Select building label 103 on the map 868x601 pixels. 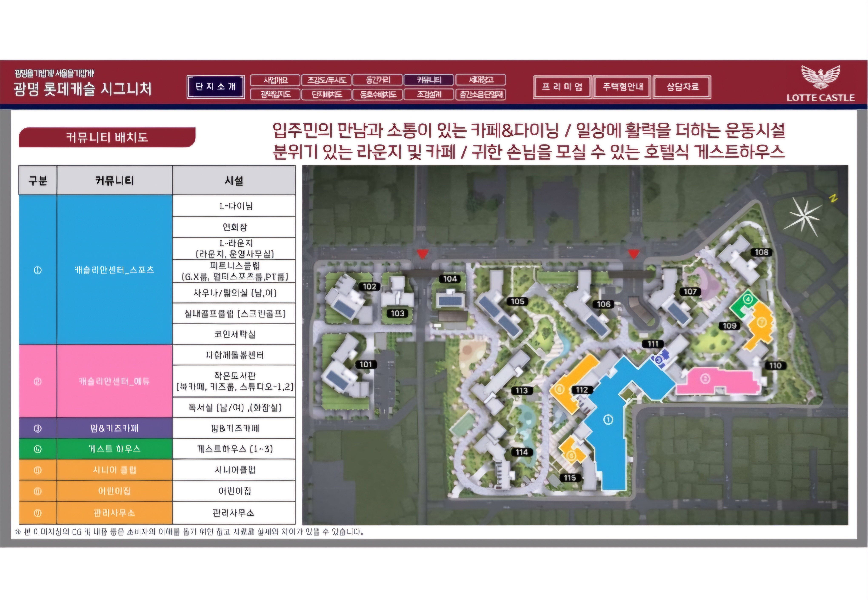pyautogui.click(x=397, y=313)
